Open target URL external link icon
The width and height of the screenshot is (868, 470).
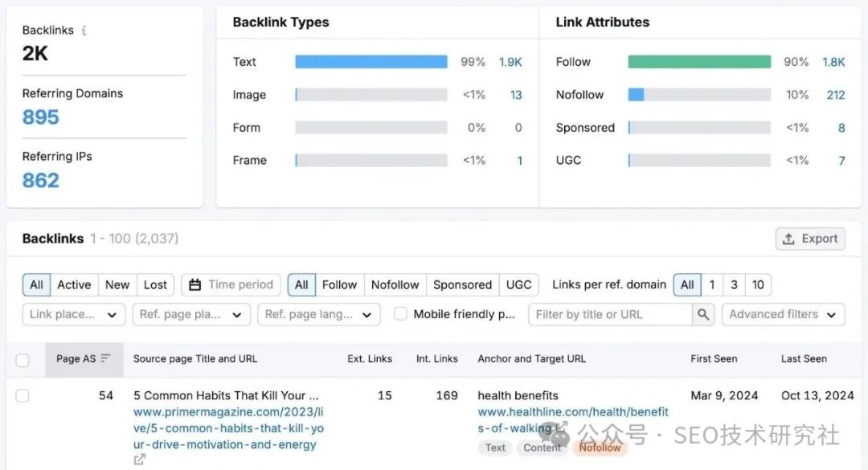tap(561, 427)
